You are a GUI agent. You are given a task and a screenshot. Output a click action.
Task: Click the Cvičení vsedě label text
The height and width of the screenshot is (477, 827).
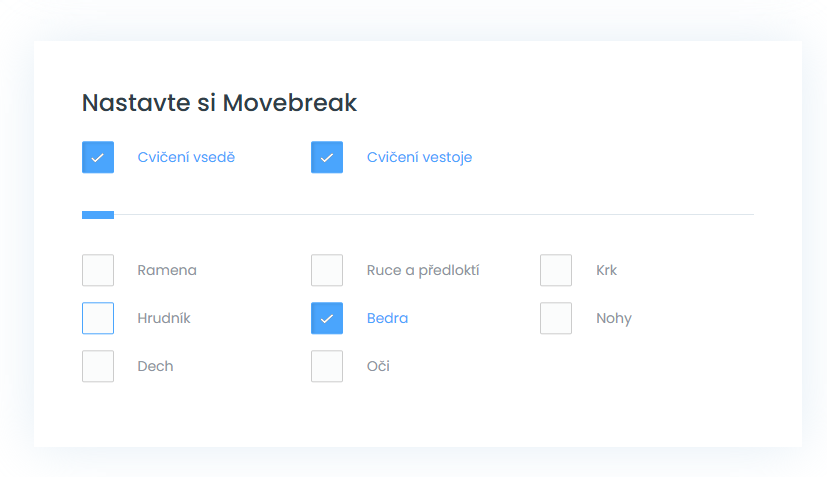coord(186,157)
